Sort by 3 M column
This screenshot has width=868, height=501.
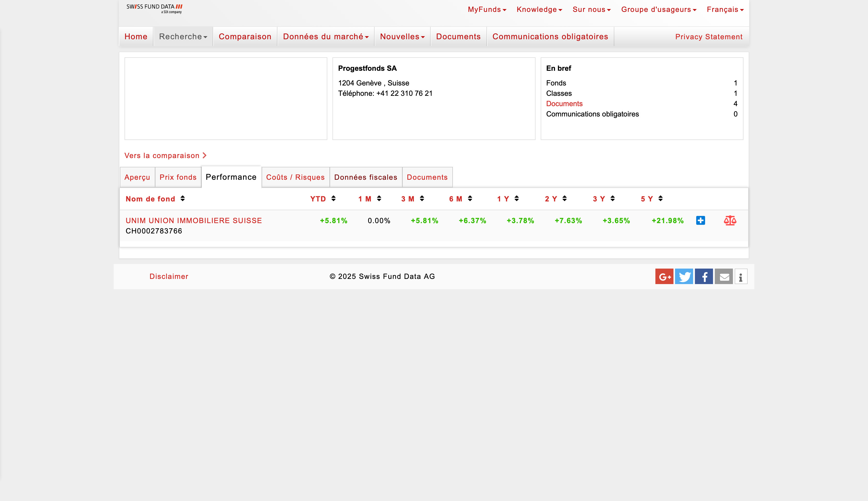tap(413, 199)
